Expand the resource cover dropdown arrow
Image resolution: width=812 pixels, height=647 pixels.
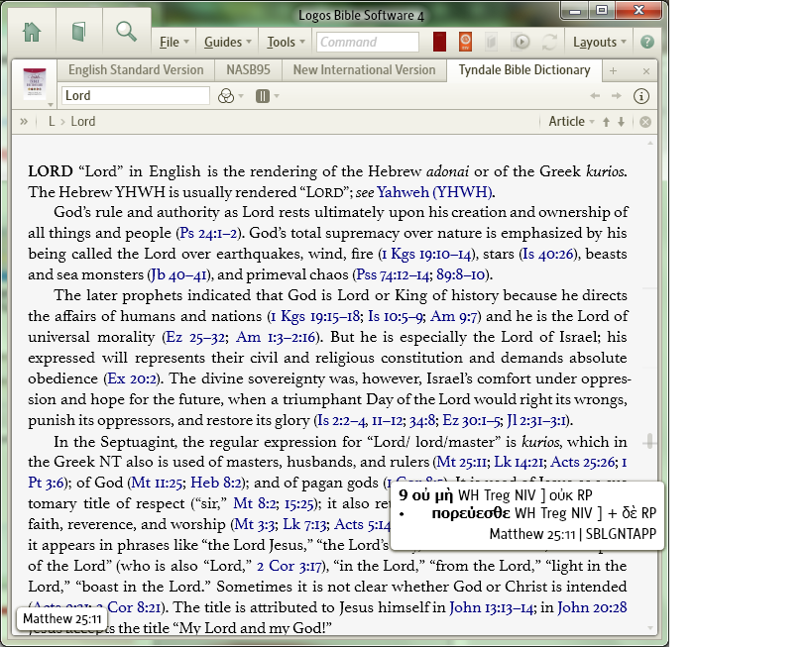click(50, 105)
